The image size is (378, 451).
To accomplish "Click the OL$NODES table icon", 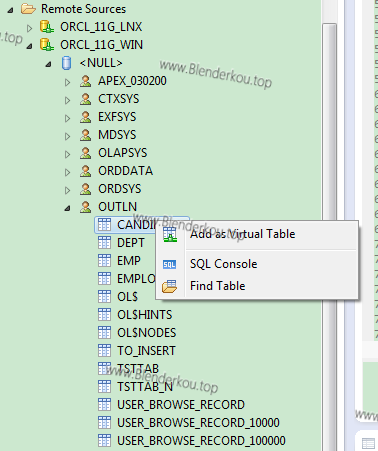I will pyautogui.click(x=104, y=333).
